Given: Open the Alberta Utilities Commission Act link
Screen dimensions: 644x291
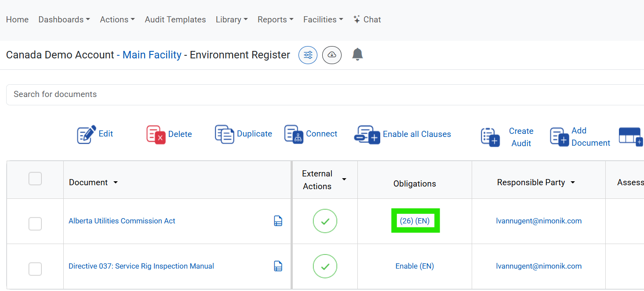Looking at the screenshot, I should (122, 221).
